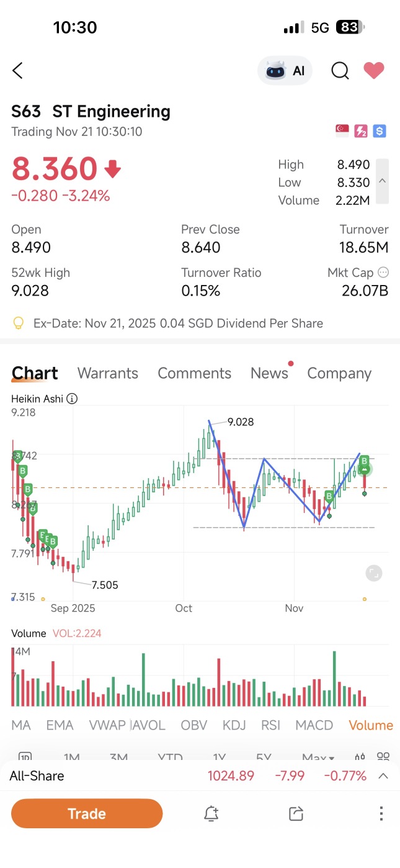Enable the RSI indicator
Image resolution: width=400 pixels, height=868 pixels.
(270, 725)
